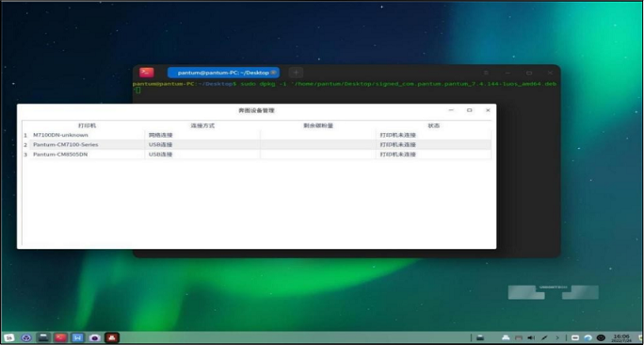Select the M7100DN-unknown printer row
The image size is (644, 345).
pos(257,135)
